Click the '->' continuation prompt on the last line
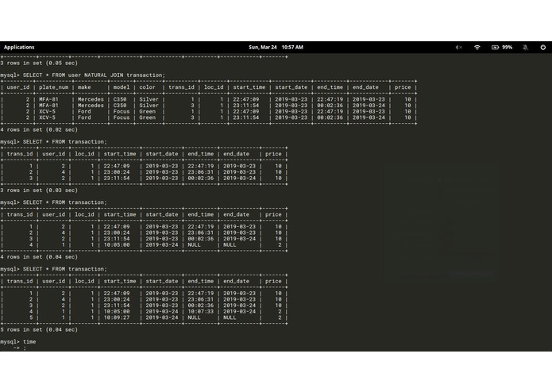552x392 pixels. 17,348
